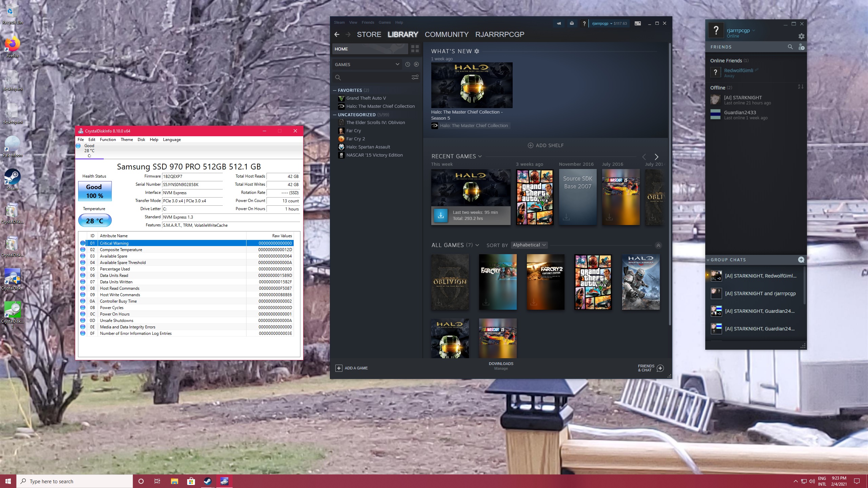Click DOWNLOADS Manage in Steam
The width and height of the screenshot is (868, 488).
coord(501,366)
